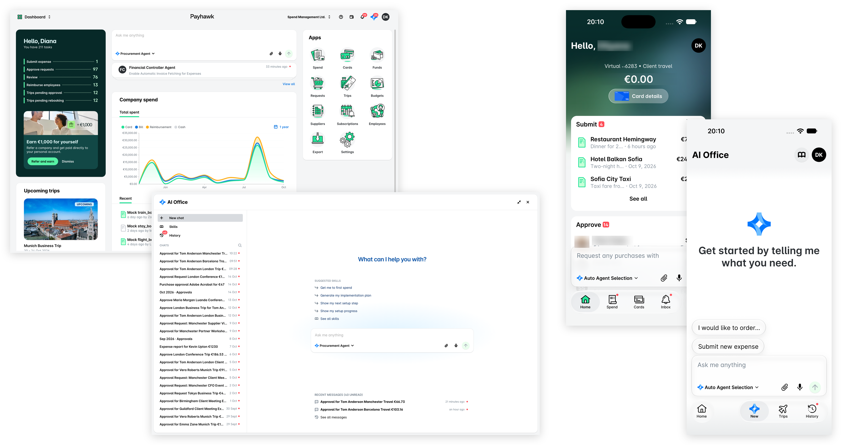
Task: Toggle the Reimbursement series in chart legend
Action: pyautogui.click(x=159, y=127)
